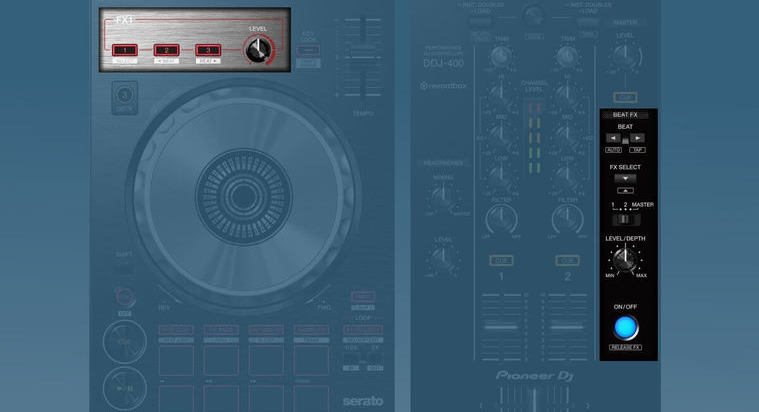Click the RELEASE FX label

tap(625, 348)
